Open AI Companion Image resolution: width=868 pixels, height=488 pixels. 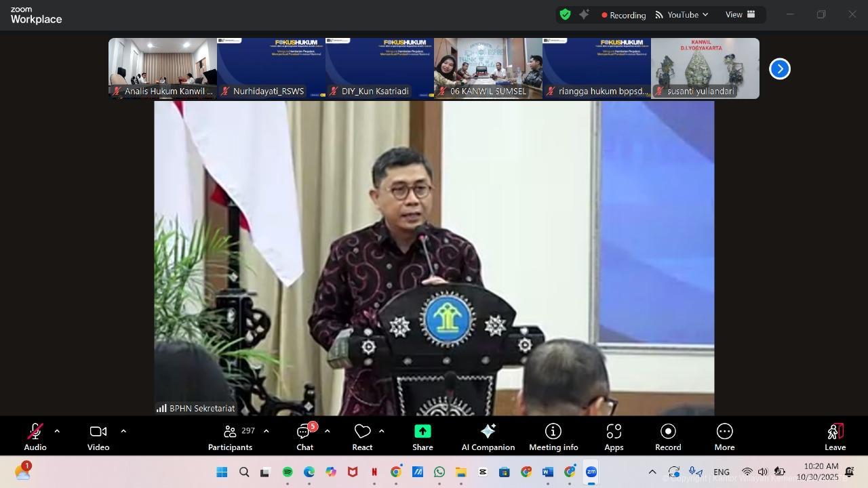click(488, 436)
